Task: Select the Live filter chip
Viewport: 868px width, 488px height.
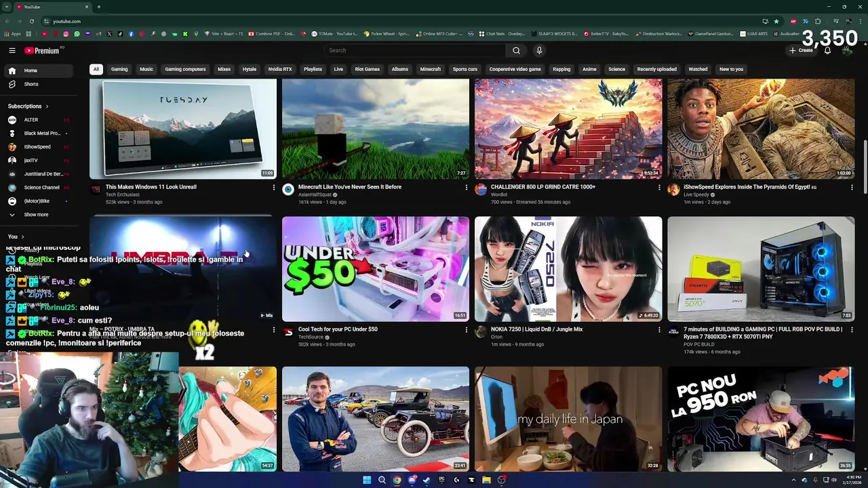Action: [x=338, y=69]
